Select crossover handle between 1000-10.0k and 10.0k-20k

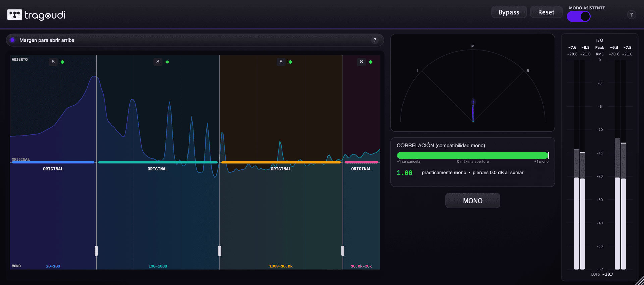343,251
